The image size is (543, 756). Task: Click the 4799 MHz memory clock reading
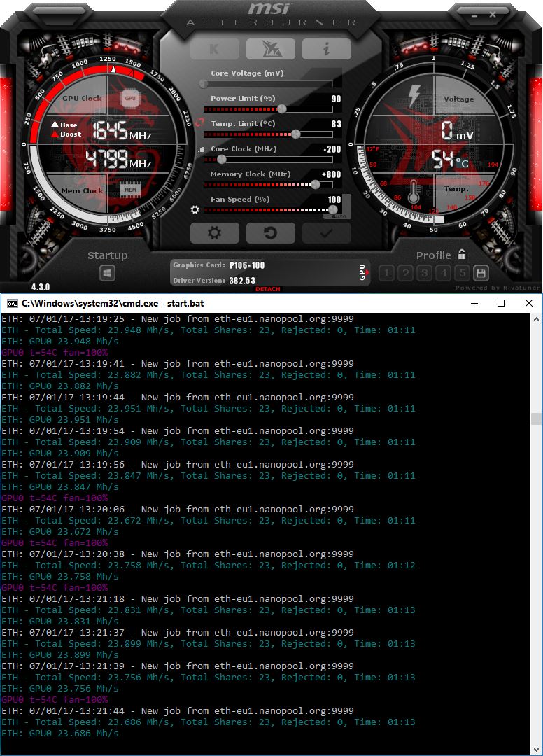point(119,159)
